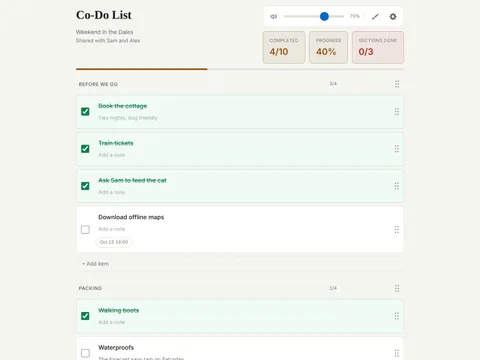Viewport: 480px width, 360px height.
Task: Click the drag handle on Download offline maps
Action: (397, 229)
